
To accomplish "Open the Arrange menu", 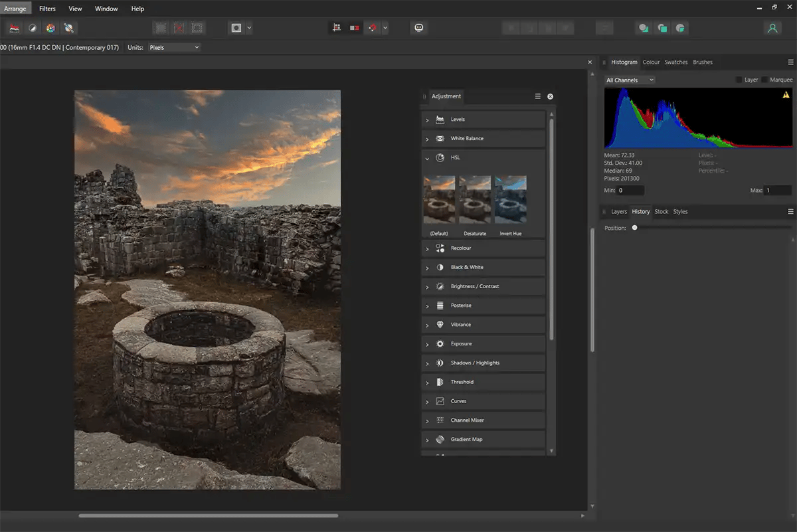I will tap(15, 9).
